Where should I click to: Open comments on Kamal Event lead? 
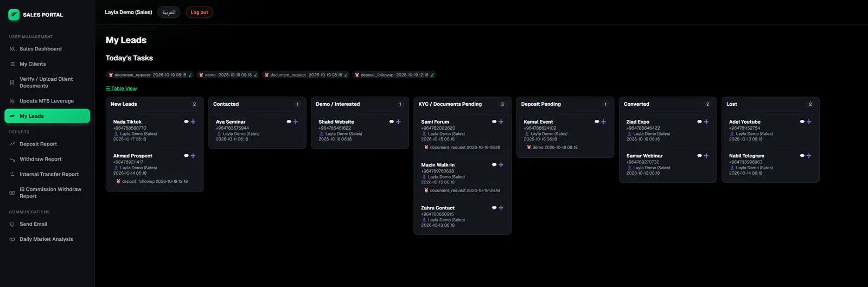[x=597, y=122]
